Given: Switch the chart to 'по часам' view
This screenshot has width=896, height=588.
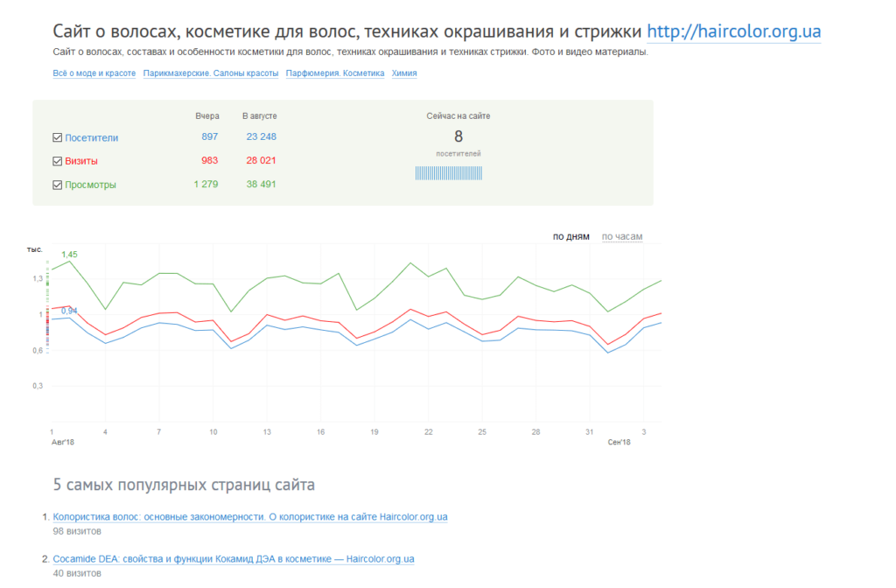Looking at the screenshot, I should pyautogui.click(x=621, y=237).
